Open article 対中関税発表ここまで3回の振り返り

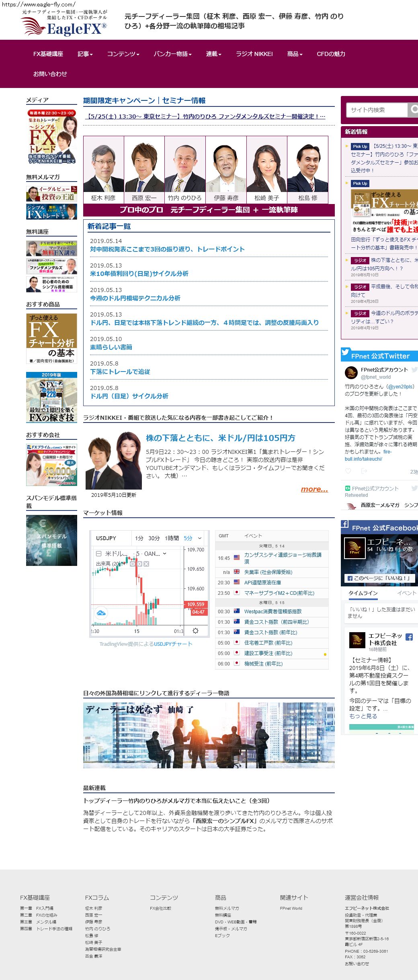click(167, 249)
